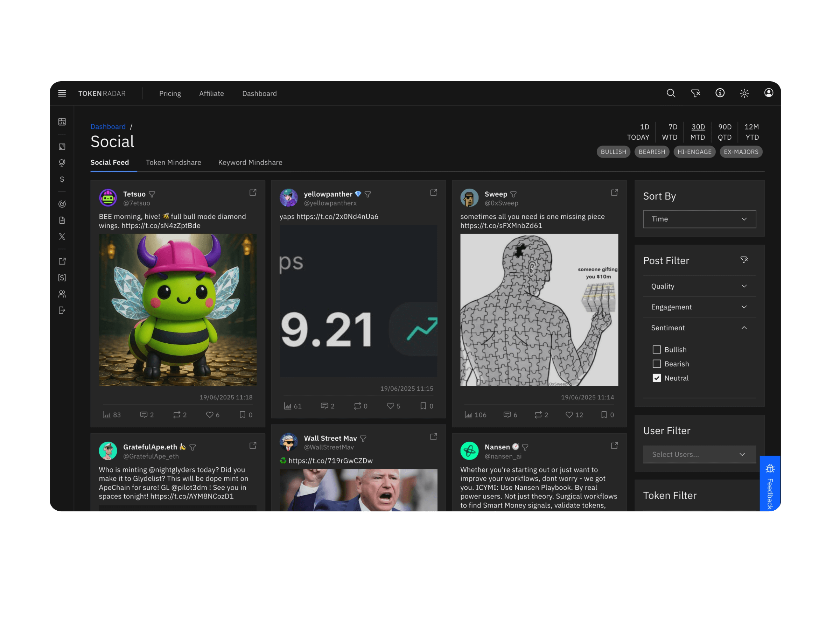Clear filters icon in Post Filter panel
The width and height of the screenshot is (840, 630).
coord(744,260)
